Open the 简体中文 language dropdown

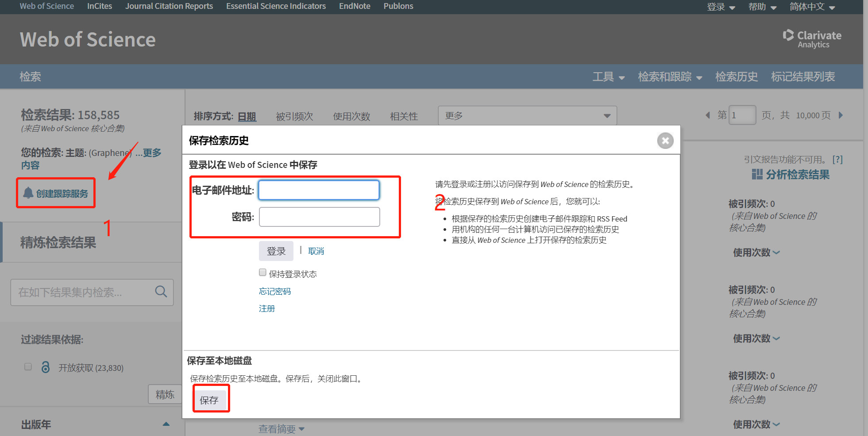tap(812, 7)
